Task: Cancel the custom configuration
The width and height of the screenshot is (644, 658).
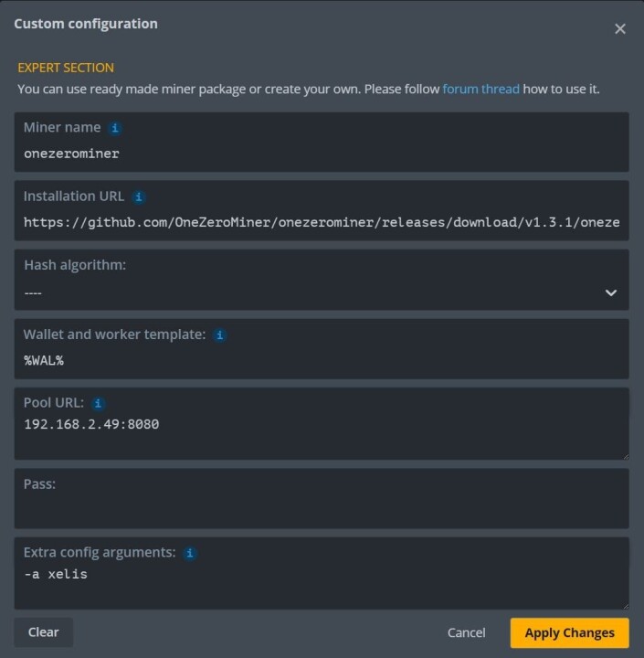Action: (x=466, y=632)
